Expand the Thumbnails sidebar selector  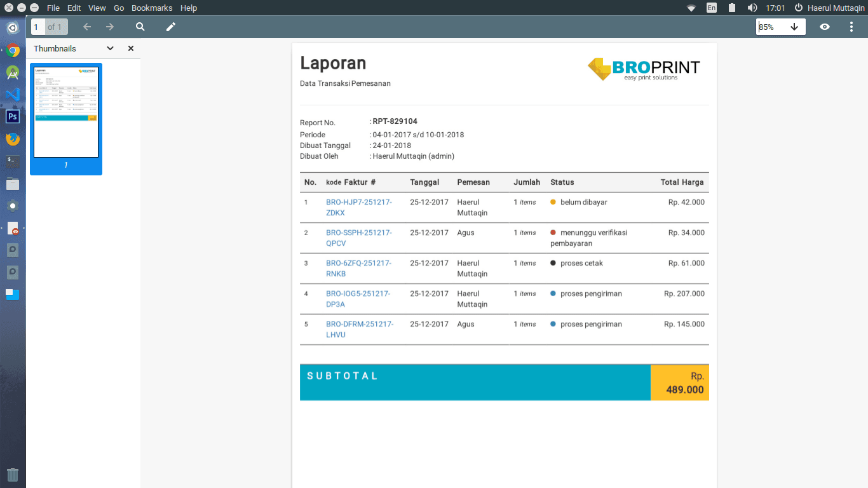pos(110,48)
